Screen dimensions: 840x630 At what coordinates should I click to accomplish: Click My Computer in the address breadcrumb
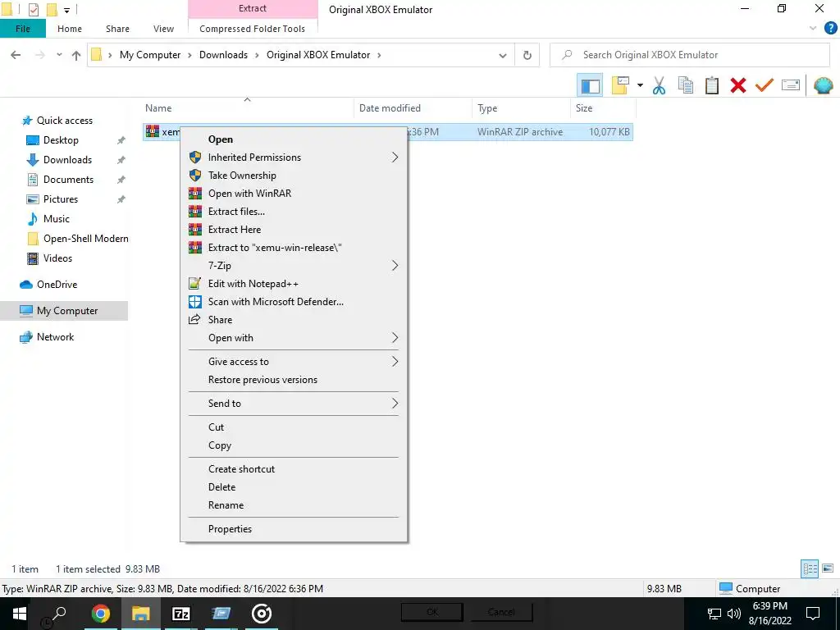[150, 55]
